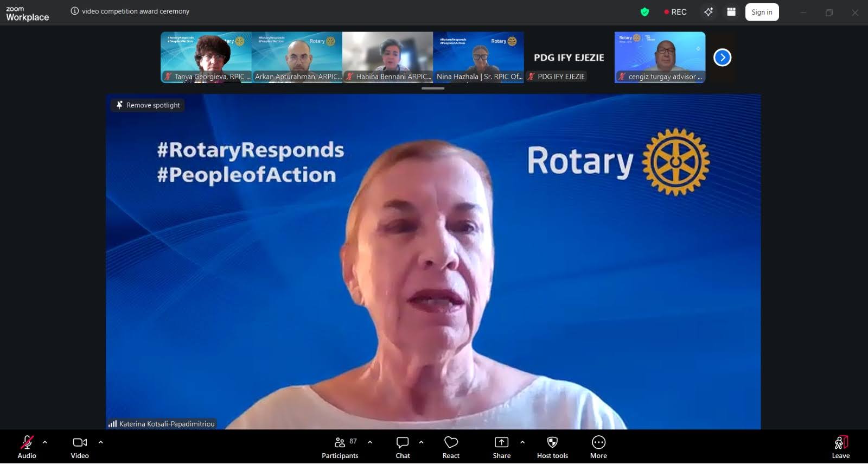Select Nina Hazhala's video thumbnail
Screen dimensions: 868x464
[478, 57]
